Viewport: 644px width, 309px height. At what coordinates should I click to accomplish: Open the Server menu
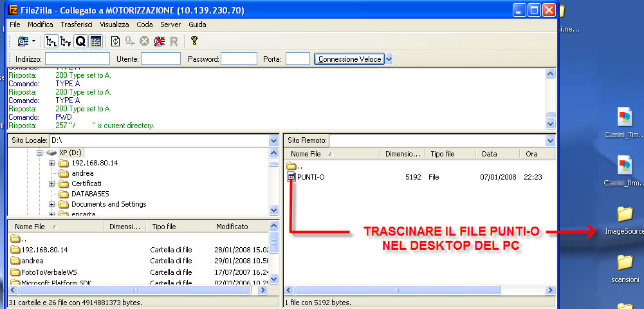[170, 24]
